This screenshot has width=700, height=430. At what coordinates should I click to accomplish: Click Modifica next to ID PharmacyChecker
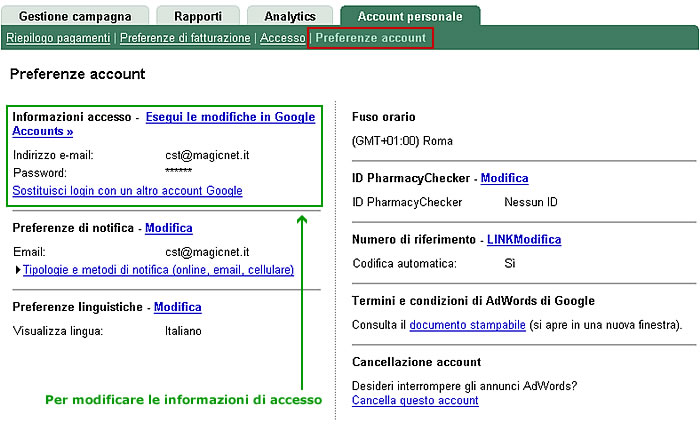(x=504, y=178)
